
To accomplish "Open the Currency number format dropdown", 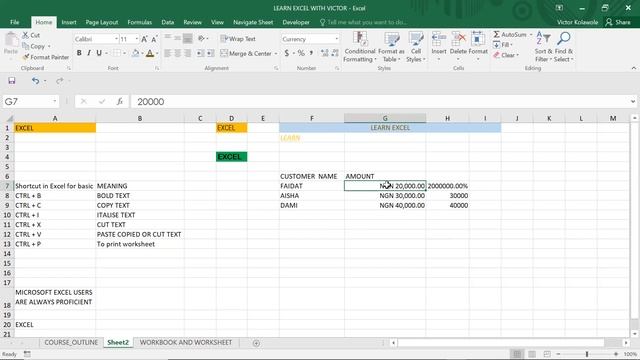I will [337, 39].
